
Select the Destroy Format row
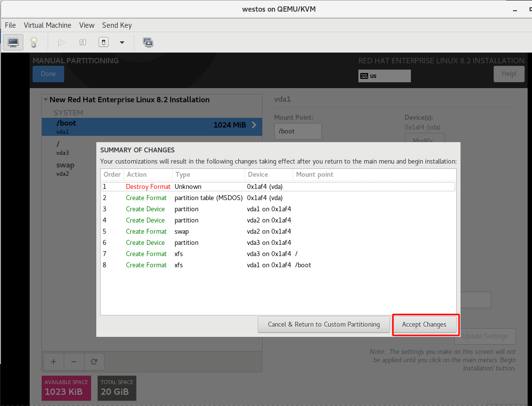[x=278, y=186]
